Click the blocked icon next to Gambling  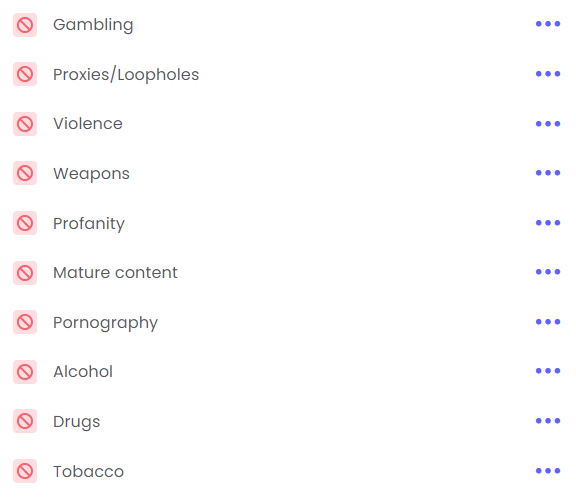coord(25,25)
